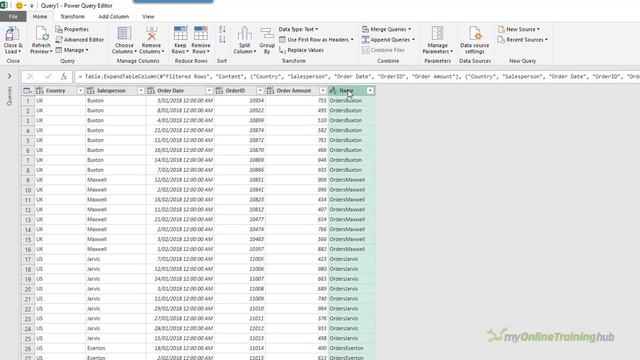This screenshot has height=360, width=640.
Task: Click the fx formula icon
Action: tap(64, 76)
